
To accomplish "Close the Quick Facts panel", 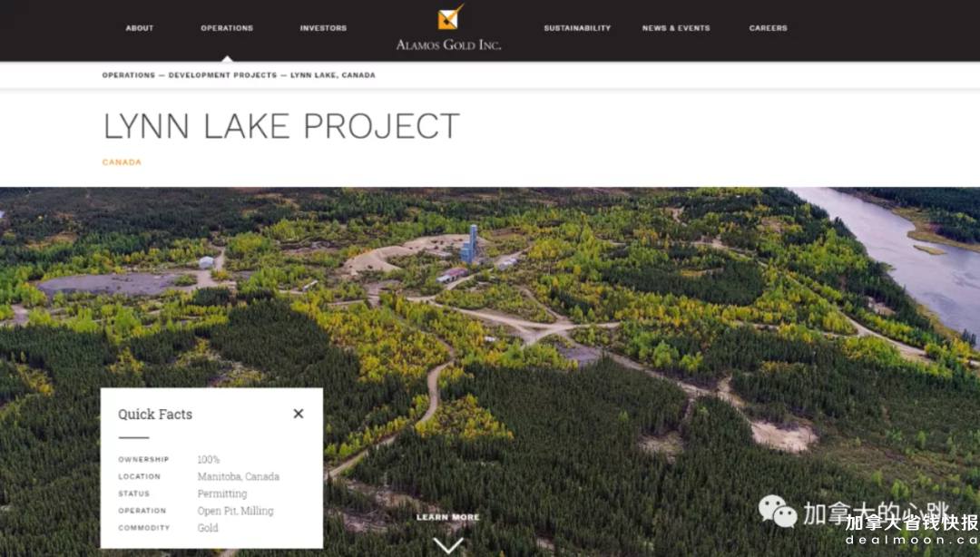I will coord(299,414).
